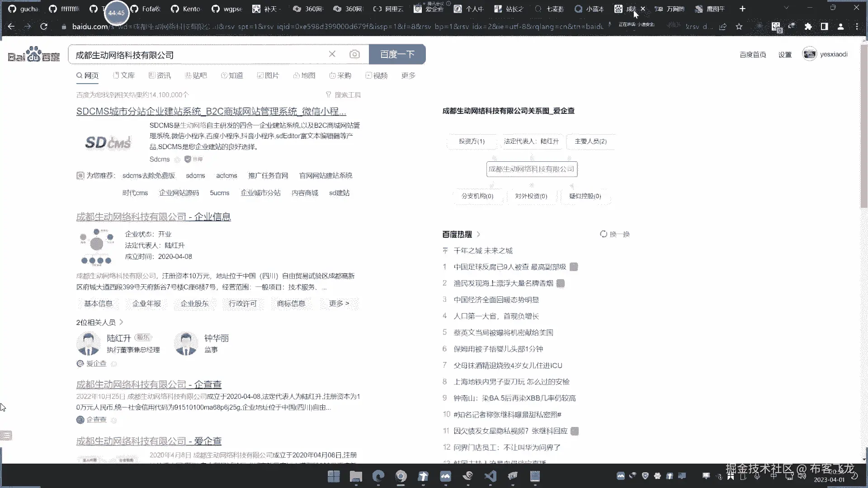The width and height of the screenshot is (868, 488).
Task: Click the Baidu logo
Action: (x=33, y=55)
